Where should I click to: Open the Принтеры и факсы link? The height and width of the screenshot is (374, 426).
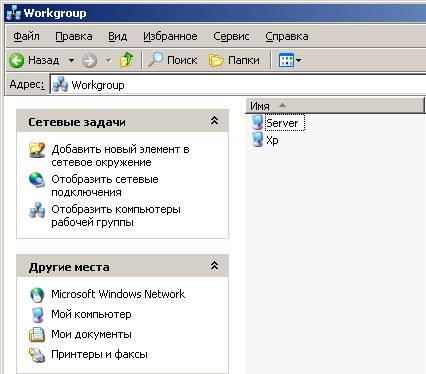coord(99,354)
